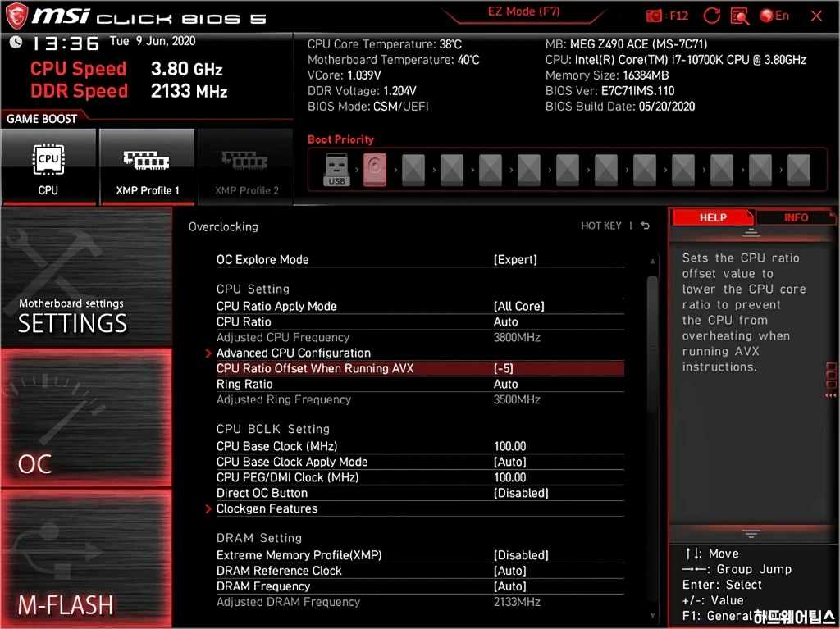Click the HOT KEY label

[601, 226]
